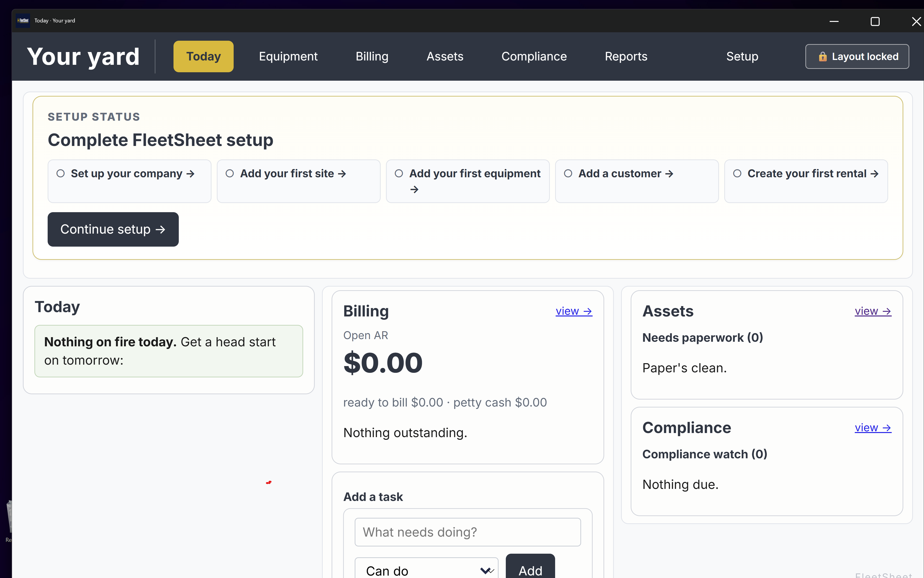Switch to the Reports tab
This screenshot has width=924, height=578.
coord(626,57)
